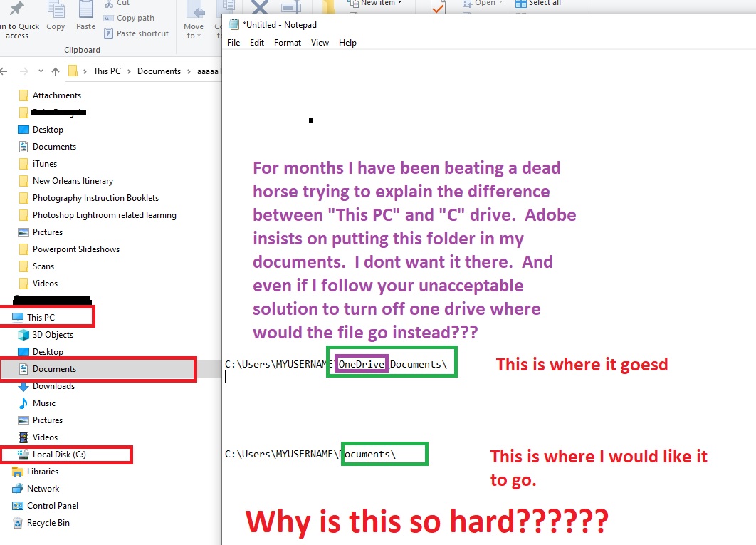Open the recent locations dropdown arrow
Viewport: 756px width, 545px height.
tap(41, 71)
